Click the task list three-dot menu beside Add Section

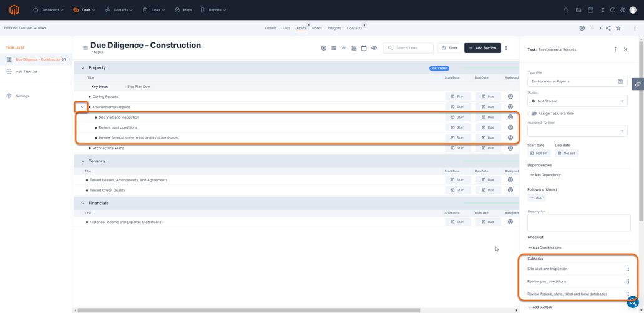(x=506, y=48)
